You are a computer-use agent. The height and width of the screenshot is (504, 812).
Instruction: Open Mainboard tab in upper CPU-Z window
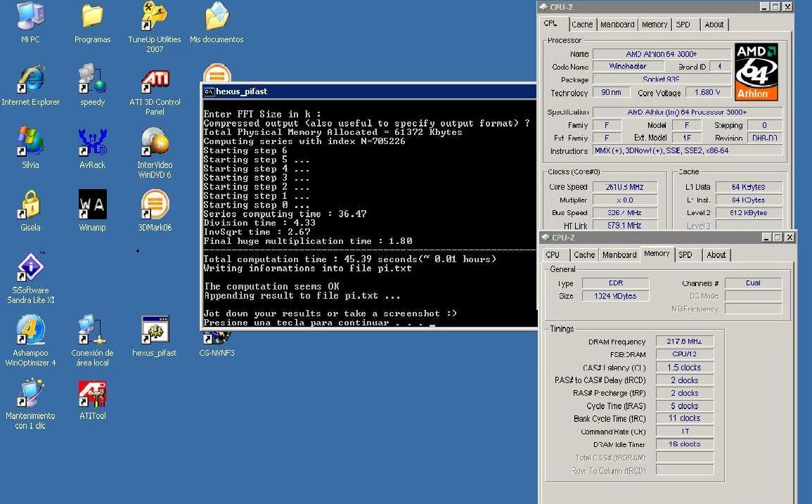coord(617,25)
